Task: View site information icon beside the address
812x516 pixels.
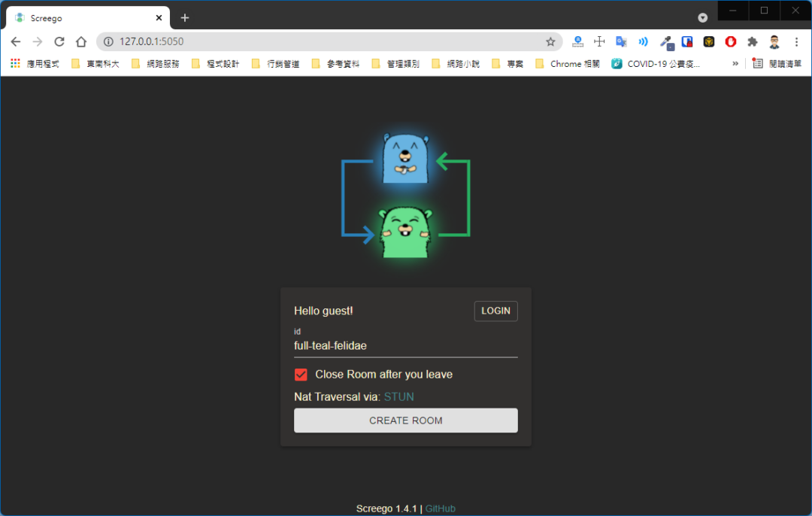Action: click(108, 41)
